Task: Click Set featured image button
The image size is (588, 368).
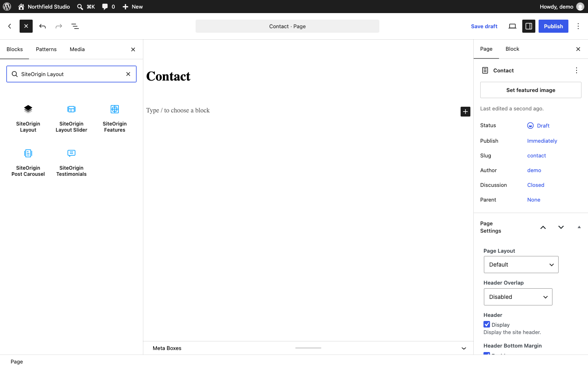Action: click(531, 90)
